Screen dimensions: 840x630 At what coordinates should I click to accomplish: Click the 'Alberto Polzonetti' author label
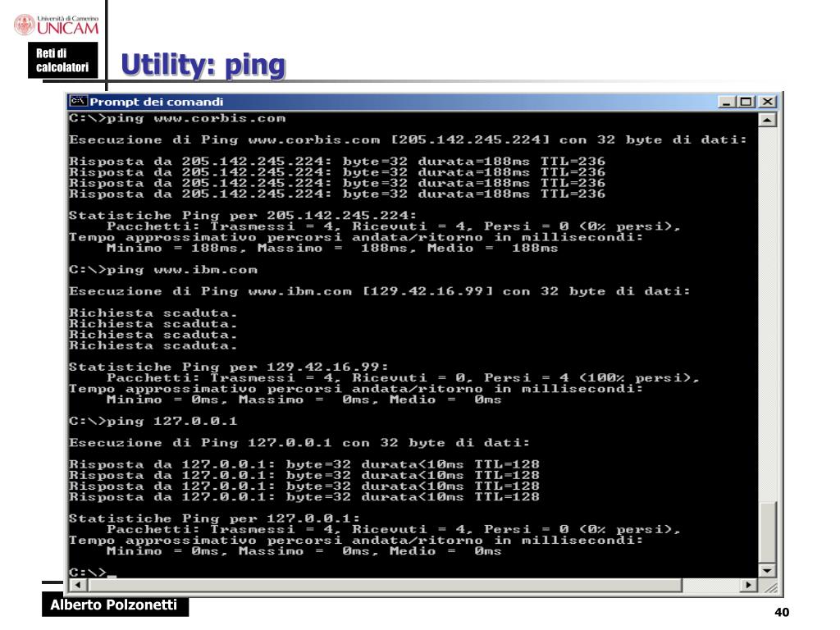pyautogui.click(x=114, y=605)
